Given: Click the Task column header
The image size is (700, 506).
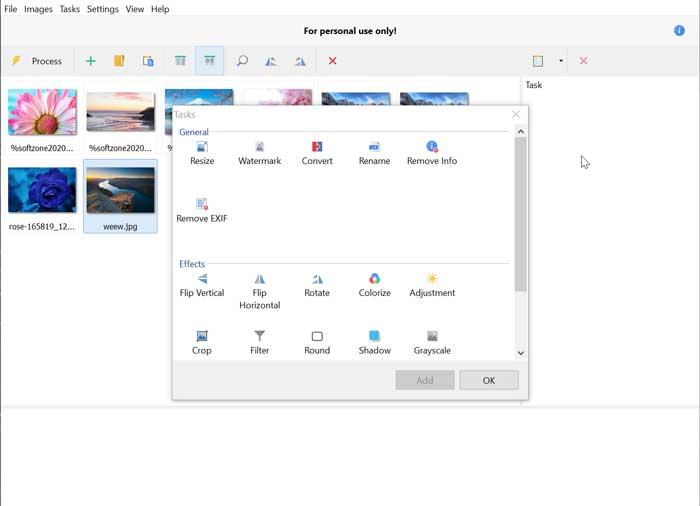Looking at the screenshot, I should pos(533,85).
